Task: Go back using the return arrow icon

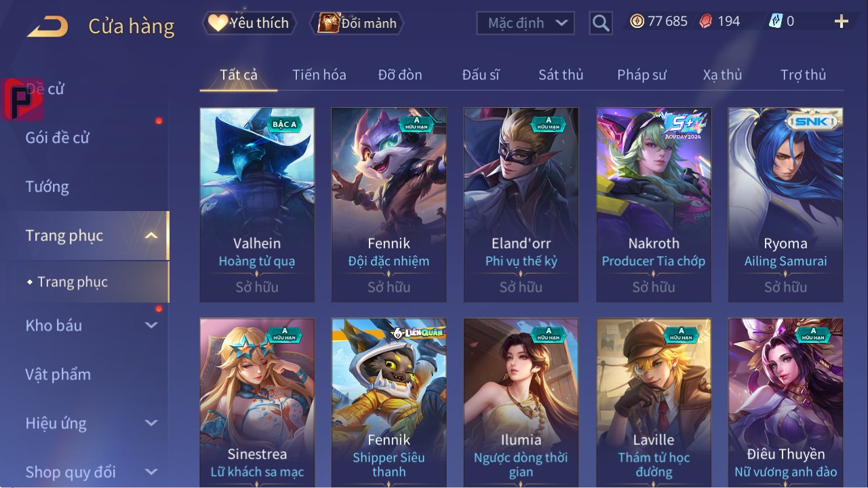Action: [x=47, y=26]
